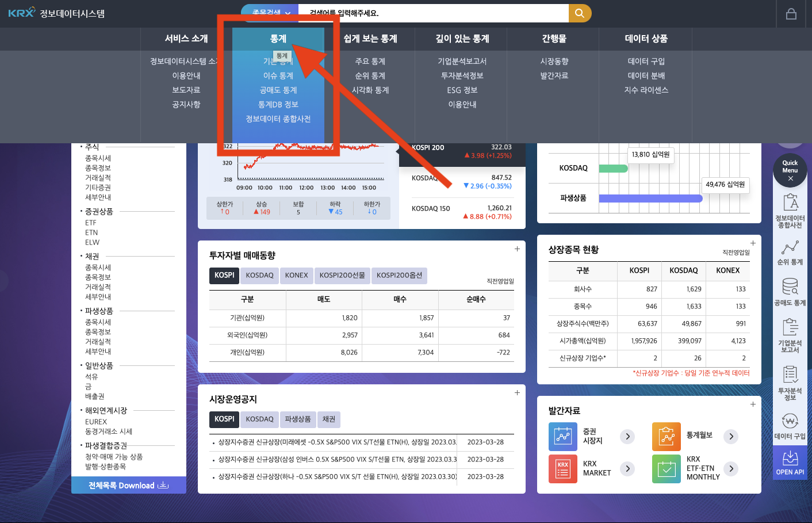
Task: Open 정보데이터 종합사전 quick menu icon
Action: 790,211
